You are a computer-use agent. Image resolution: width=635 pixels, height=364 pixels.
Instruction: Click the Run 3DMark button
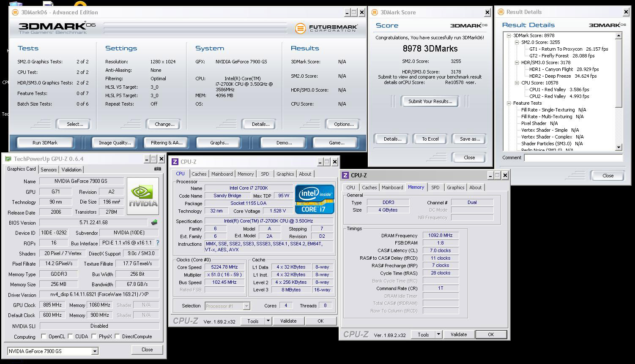(x=45, y=143)
